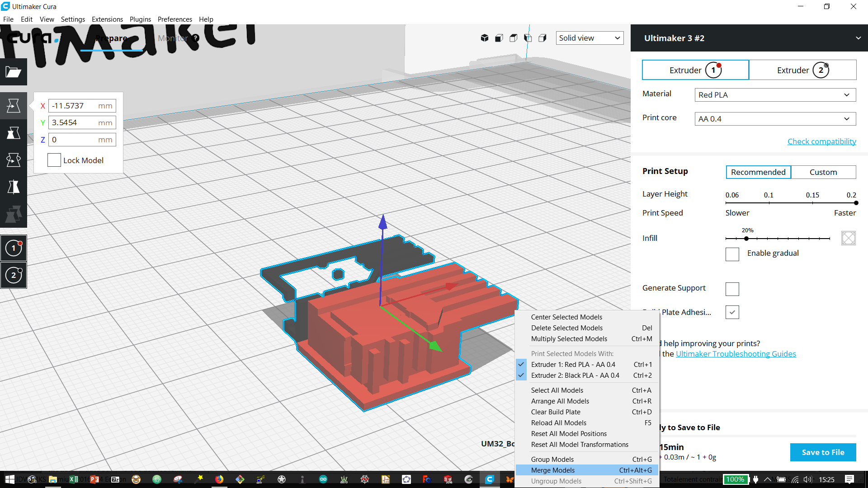Open the Solid view mode dropdown

590,38
